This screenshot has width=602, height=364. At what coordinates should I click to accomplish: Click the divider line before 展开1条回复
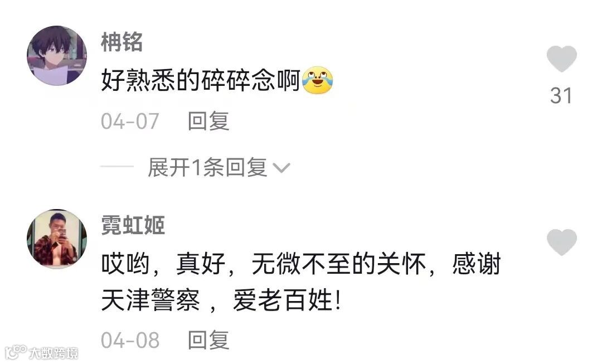pos(116,167)
